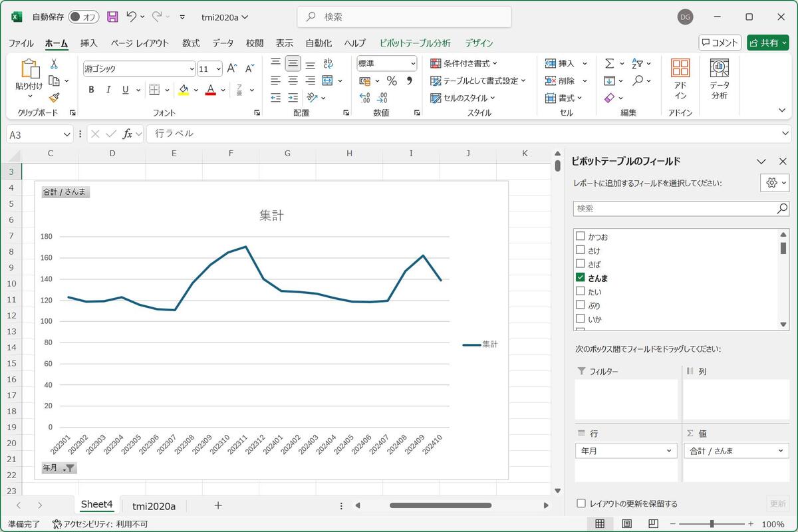The height and width of the screenshot is (532, 798).
Task: Click the Align Left icon
Action: [x=276, y=80]
